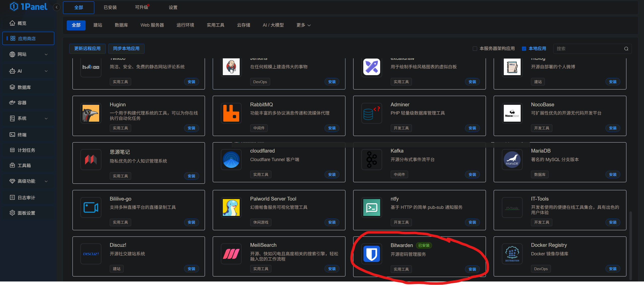This screenshot has width=644, height=285.
Task: Click the Palworld Server Tool icon
Action: [x=231, y=208]
